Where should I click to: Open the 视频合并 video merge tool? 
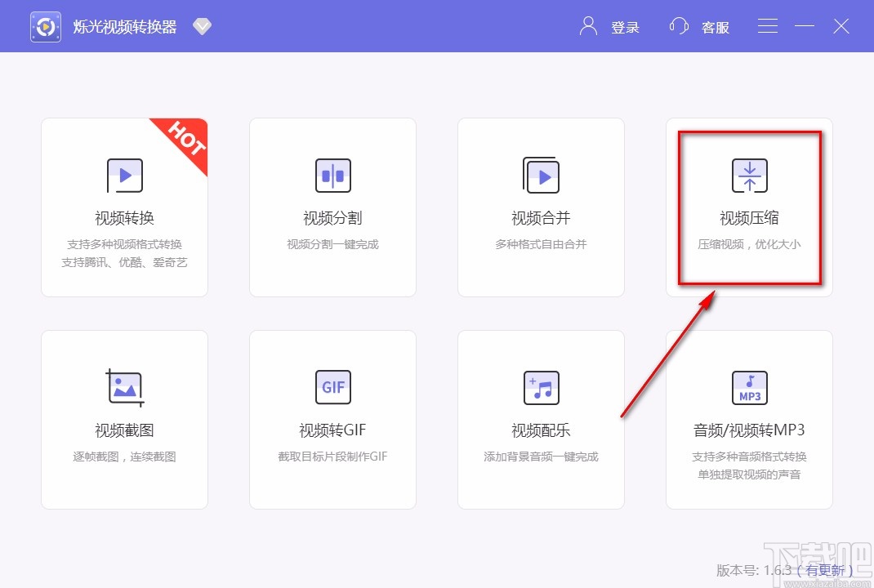click(541, 207)
